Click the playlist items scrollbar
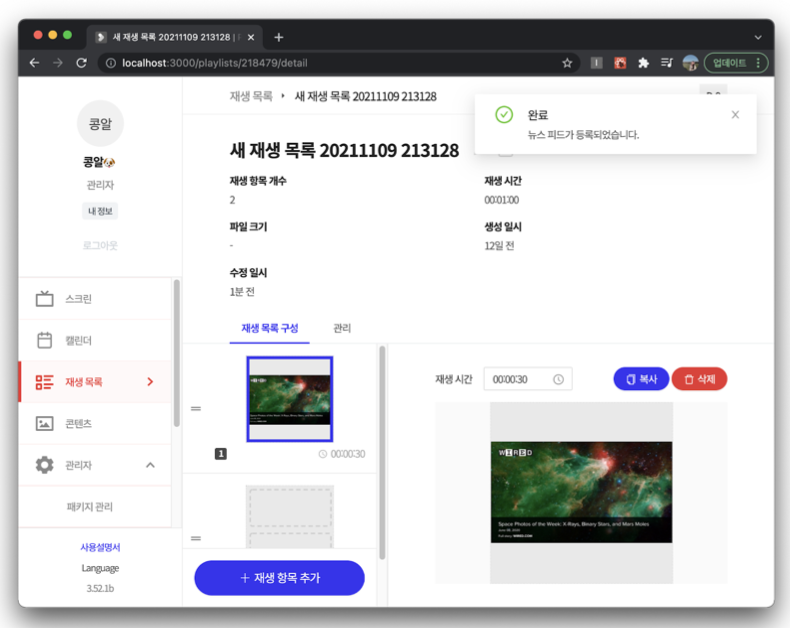This screenshot has height=628, width=790. pos(382,452)
